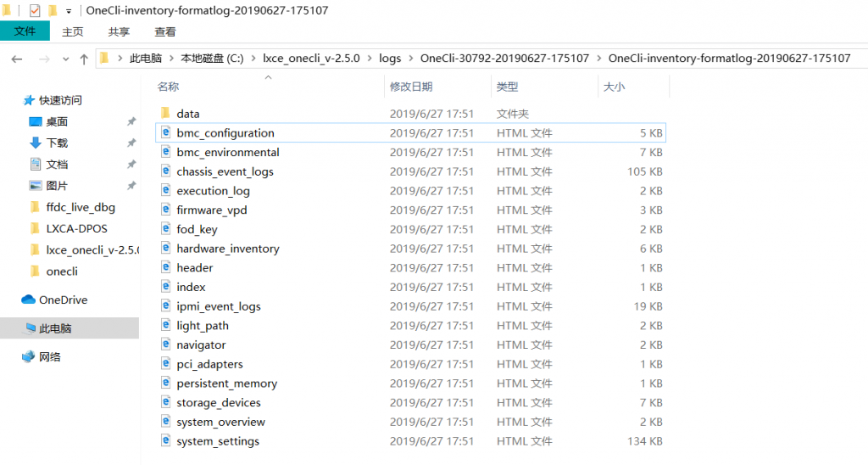Screen dimensions: 868x465
Task: Click the This PC (此电脑) sidebar icon
Action: pos(29,328)
